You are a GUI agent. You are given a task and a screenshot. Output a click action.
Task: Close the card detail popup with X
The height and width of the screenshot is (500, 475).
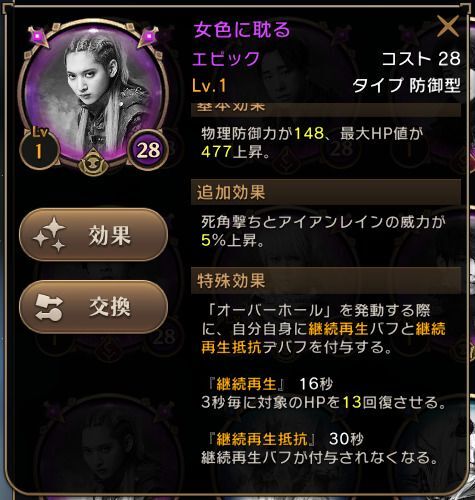(448, 27)
